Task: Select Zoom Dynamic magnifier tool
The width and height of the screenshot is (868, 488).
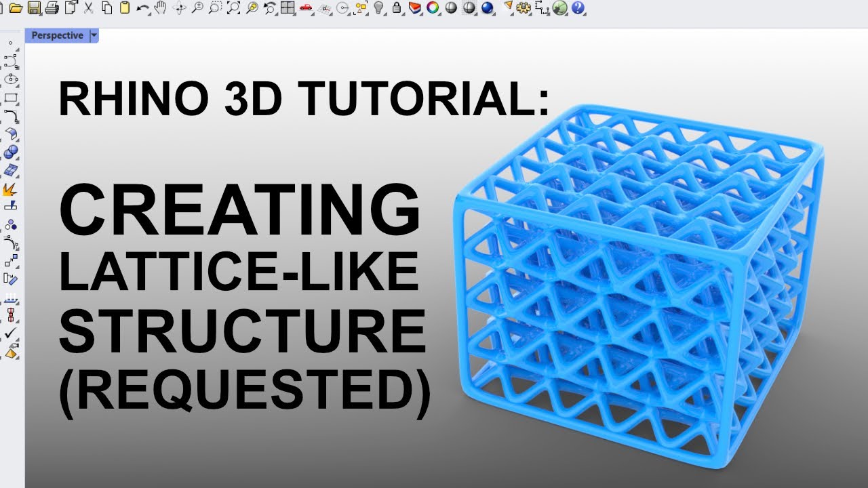Action: (x=197, y=8)
